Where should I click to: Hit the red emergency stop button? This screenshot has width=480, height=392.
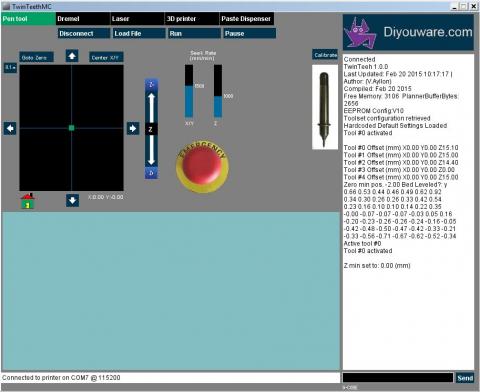pyautogui.click(x=202, y=166)
